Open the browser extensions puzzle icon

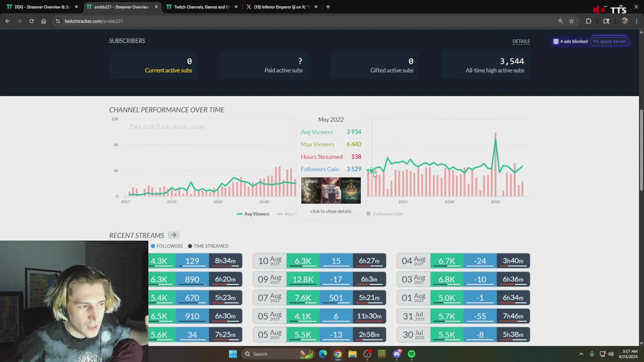coord(588,21)
